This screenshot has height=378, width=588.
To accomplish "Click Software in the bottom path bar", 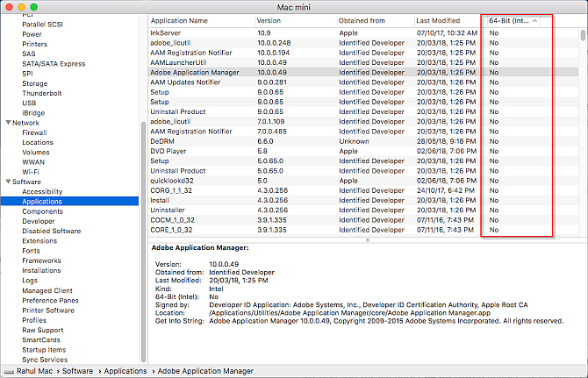I will pyautogui.click(x=76, y=371).
